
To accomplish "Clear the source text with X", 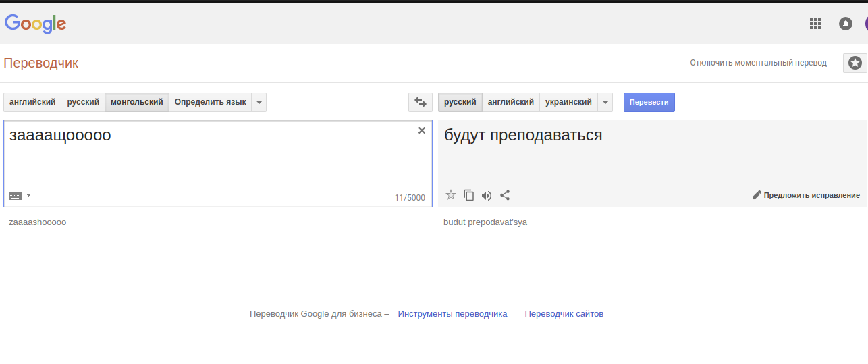I will point(422,130).
